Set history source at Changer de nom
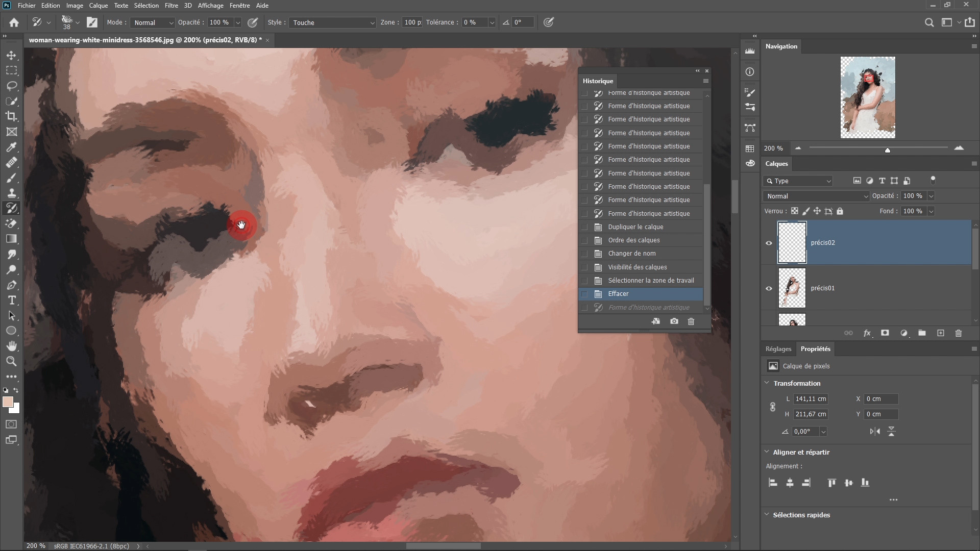The height and width of the screenshot is (551, 980). tap(584, 254)
